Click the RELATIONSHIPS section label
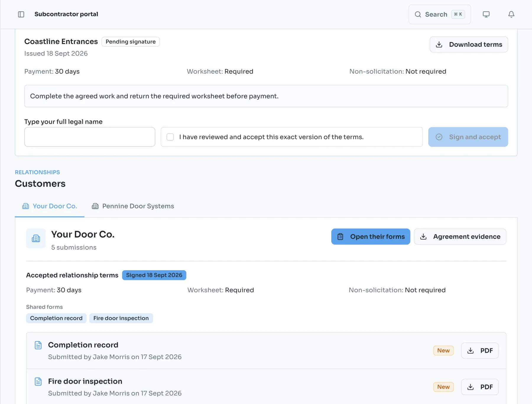The height and width of the screenshot is (404, 532). [37, 172]
